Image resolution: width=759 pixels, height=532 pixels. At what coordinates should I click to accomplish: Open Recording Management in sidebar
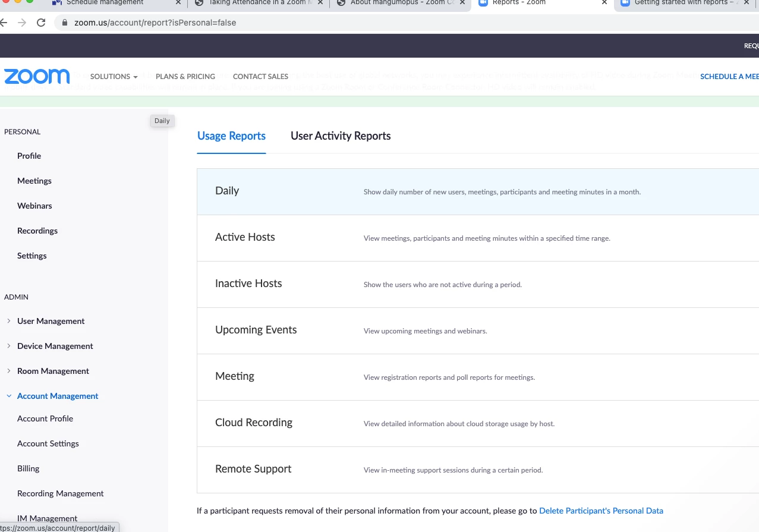click(61, 493)
